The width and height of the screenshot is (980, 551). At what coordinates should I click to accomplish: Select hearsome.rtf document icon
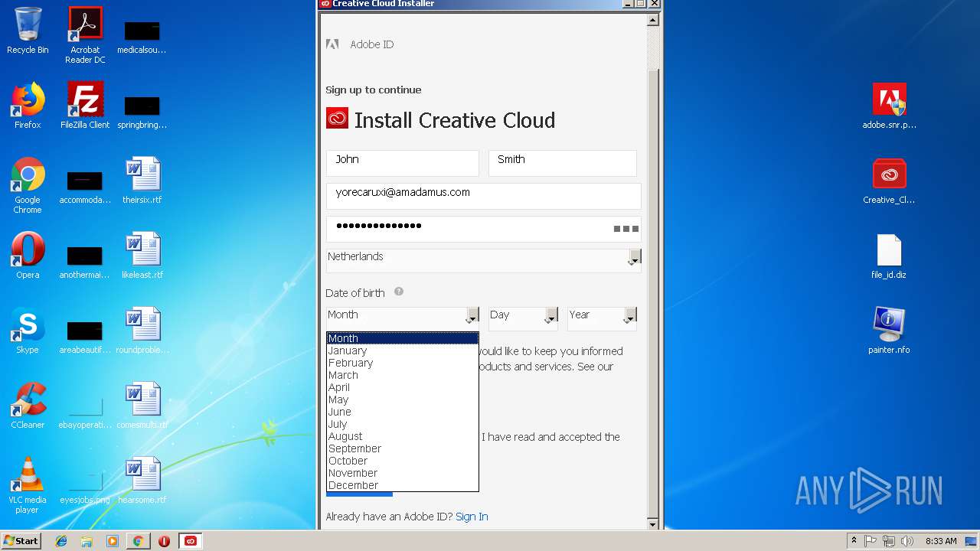coord(142,481)
